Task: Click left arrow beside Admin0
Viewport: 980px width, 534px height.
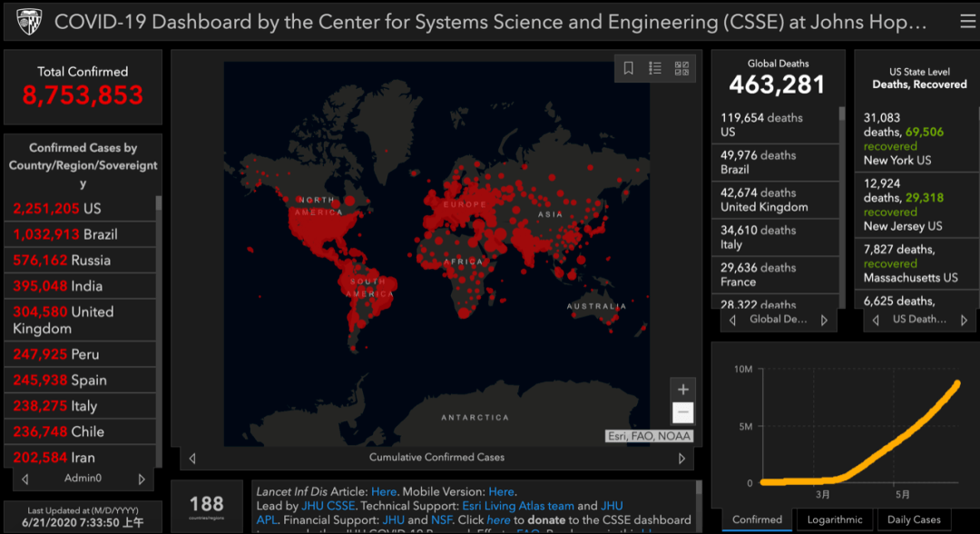Action: coord(25,479)
